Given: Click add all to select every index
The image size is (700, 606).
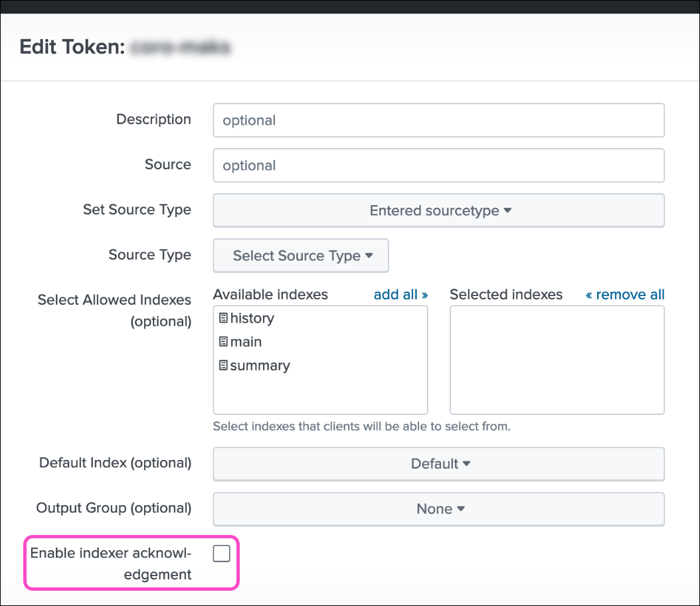Looking at the screenshot, I should click(x=400, y=294).
